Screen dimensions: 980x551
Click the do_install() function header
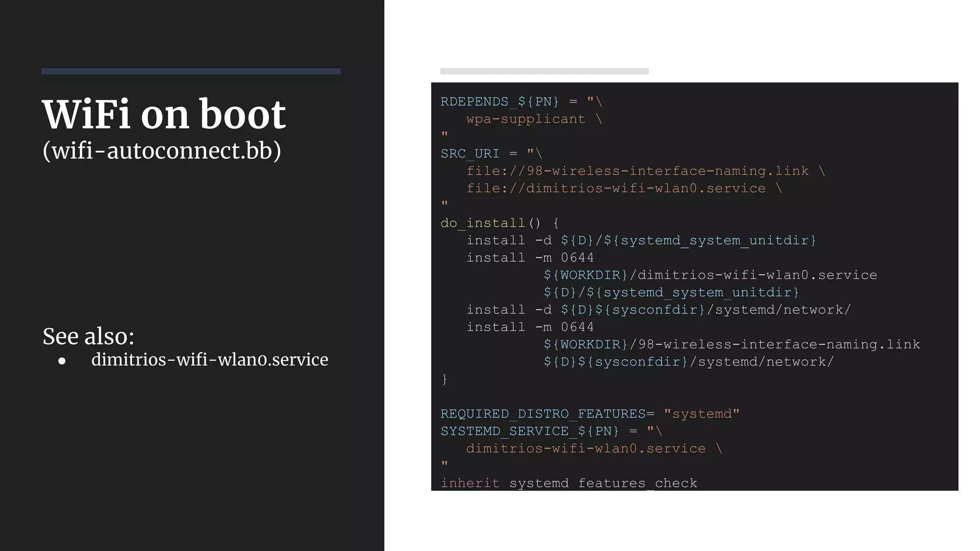click(x=500, y=223)
